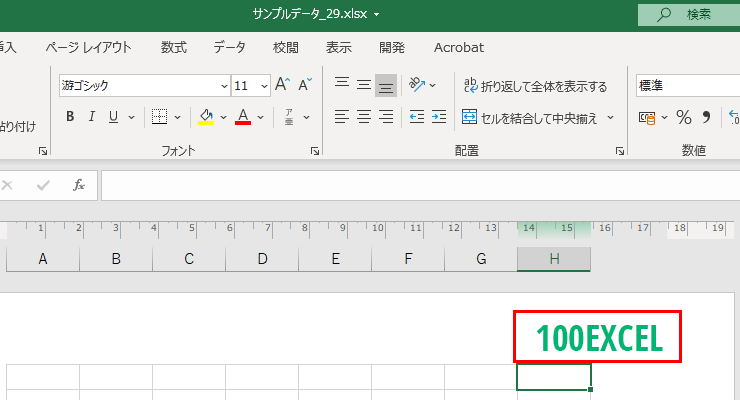Screen dimensions: 740x400
Task: Open font color dropdown arrow
Action: click(261, 117)
